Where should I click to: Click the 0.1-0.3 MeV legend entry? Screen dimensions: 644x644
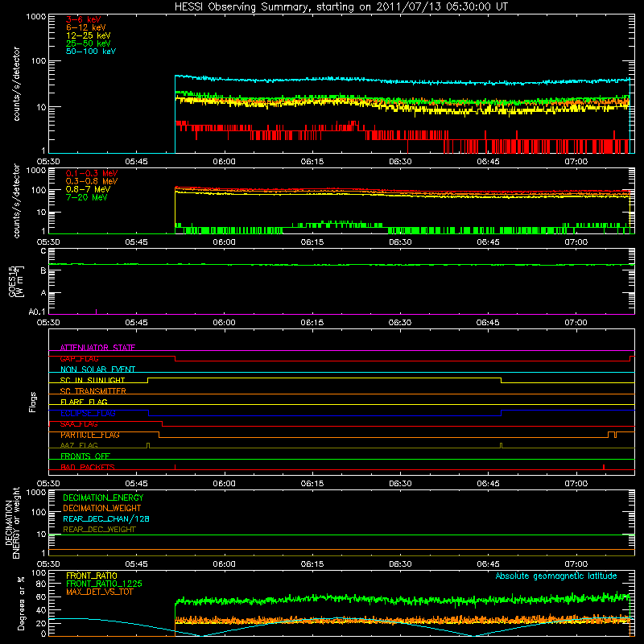click(92, 173)
